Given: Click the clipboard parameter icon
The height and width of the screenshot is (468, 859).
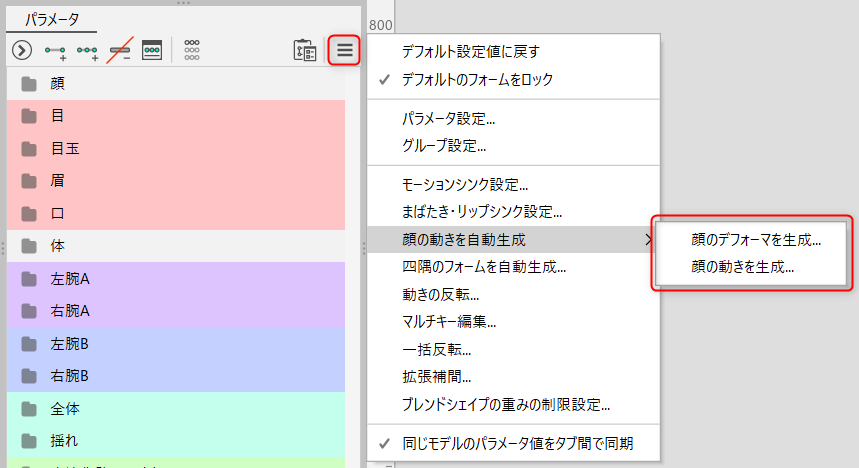Looking at the screenshot, I should [x=304, y=50].
